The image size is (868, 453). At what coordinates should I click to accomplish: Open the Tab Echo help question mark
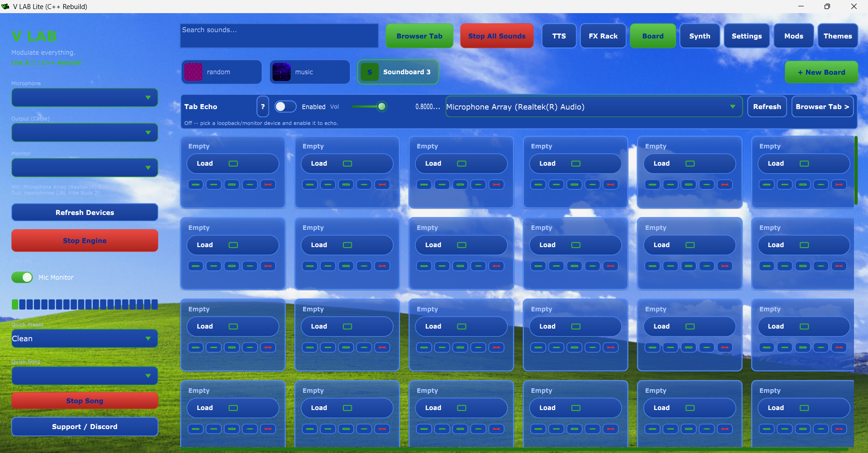[x=263, y=107]
